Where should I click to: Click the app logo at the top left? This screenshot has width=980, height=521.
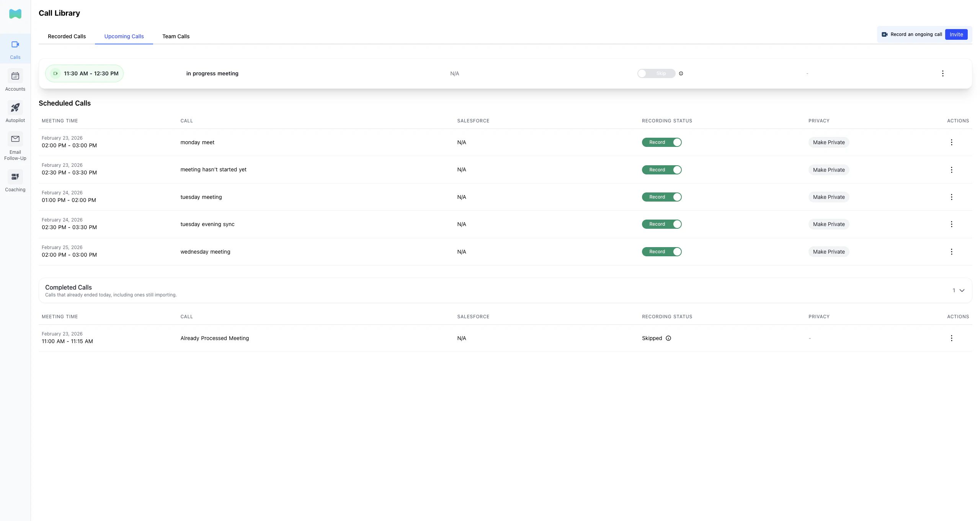click(x=15, y=14)
